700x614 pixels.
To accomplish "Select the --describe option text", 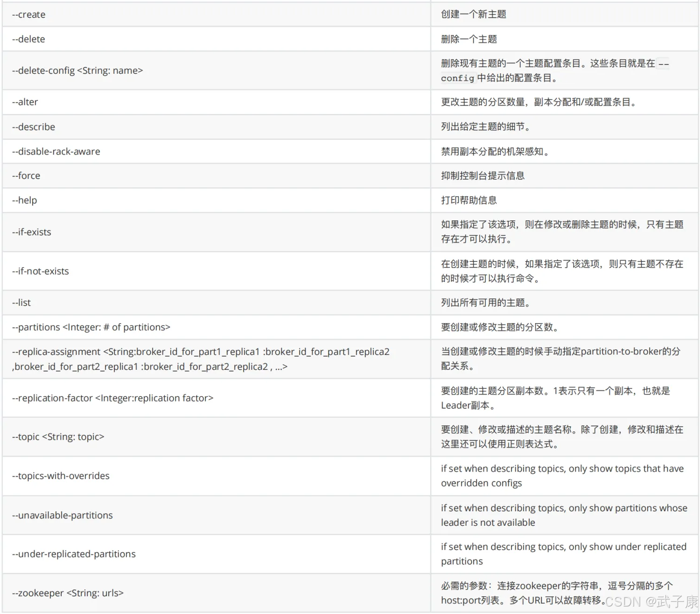I will pos(34,127).
